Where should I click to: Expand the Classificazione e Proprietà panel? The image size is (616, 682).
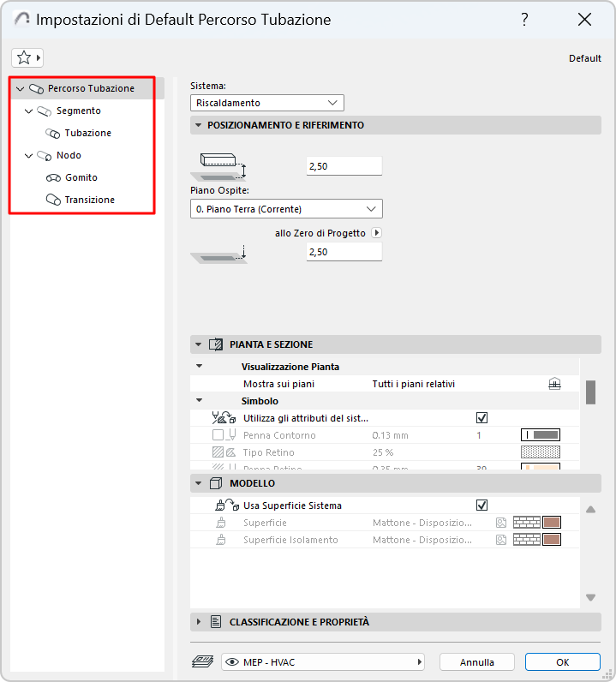(199, 622)
